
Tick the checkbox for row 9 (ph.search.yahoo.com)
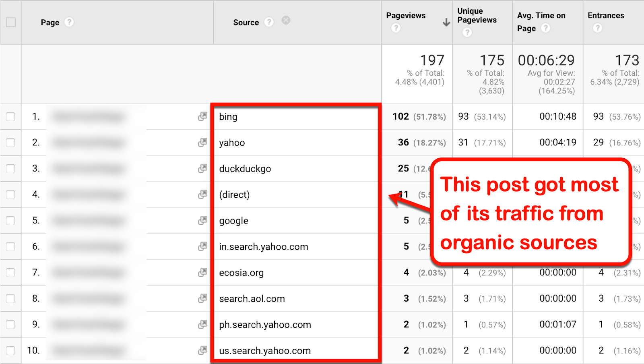point(10,325)
